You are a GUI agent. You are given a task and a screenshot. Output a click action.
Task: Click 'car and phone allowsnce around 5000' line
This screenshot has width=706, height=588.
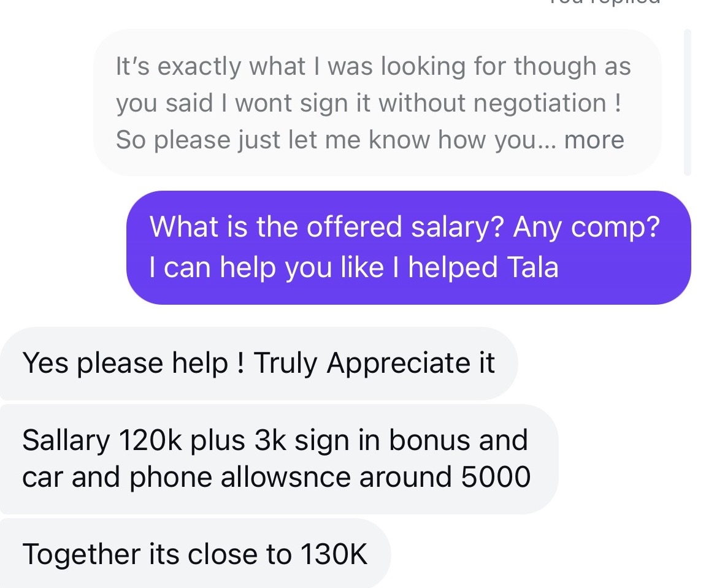pyautogui.click(x=277, y=477)
